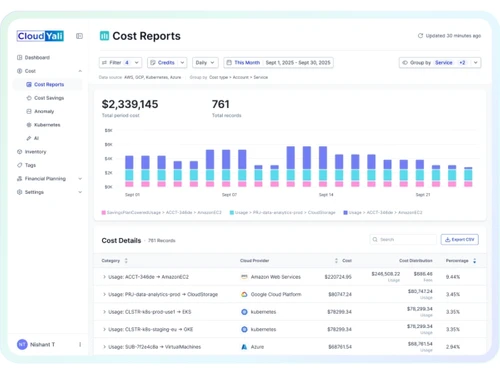This screenshot has width=500, height=375.
Task: Open Dashboard in the sidebar
Action: [x=37, y=58]
